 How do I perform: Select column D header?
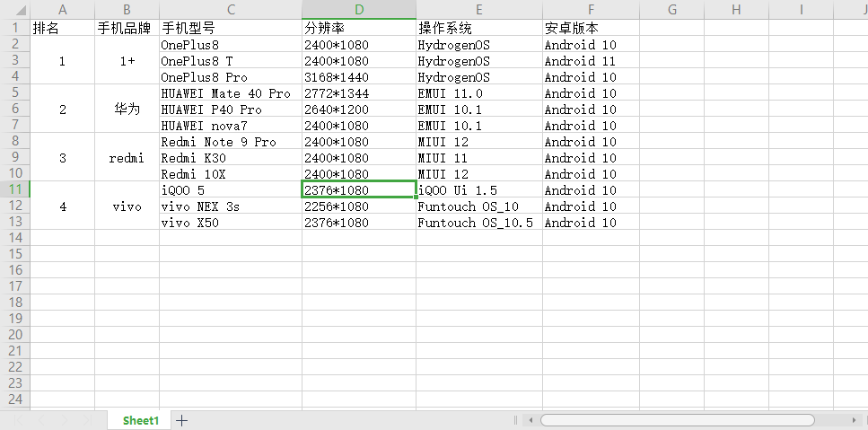click(x=359, y=9)
